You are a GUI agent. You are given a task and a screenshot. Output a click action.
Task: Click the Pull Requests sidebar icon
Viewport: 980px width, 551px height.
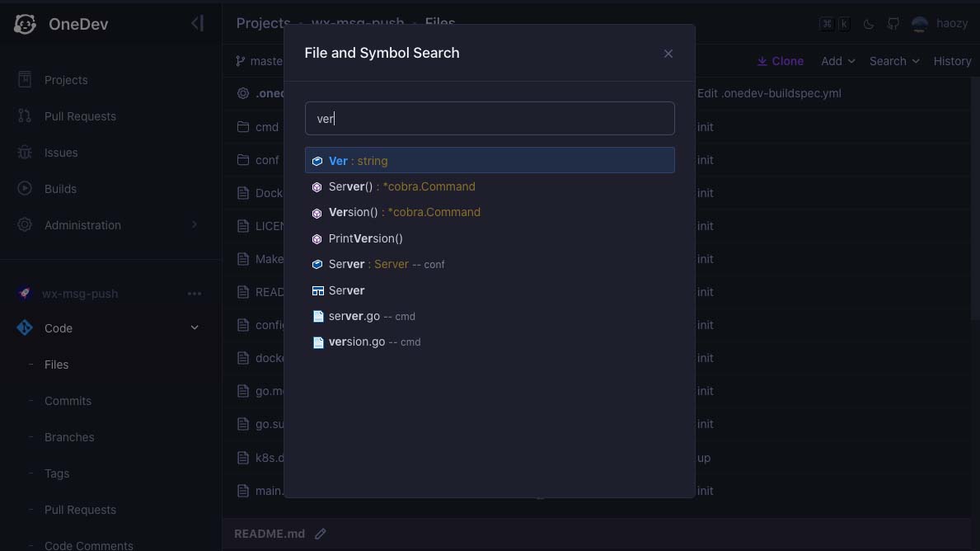25,115
